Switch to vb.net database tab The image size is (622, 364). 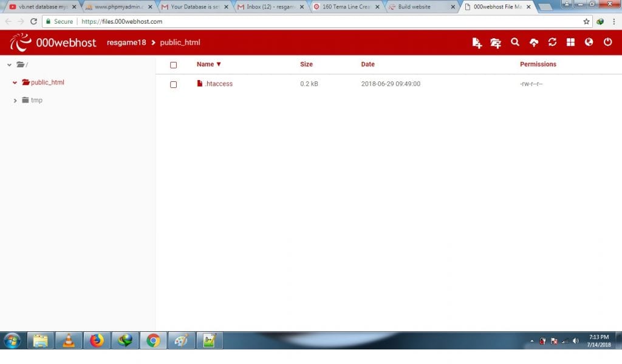(43, 7)
